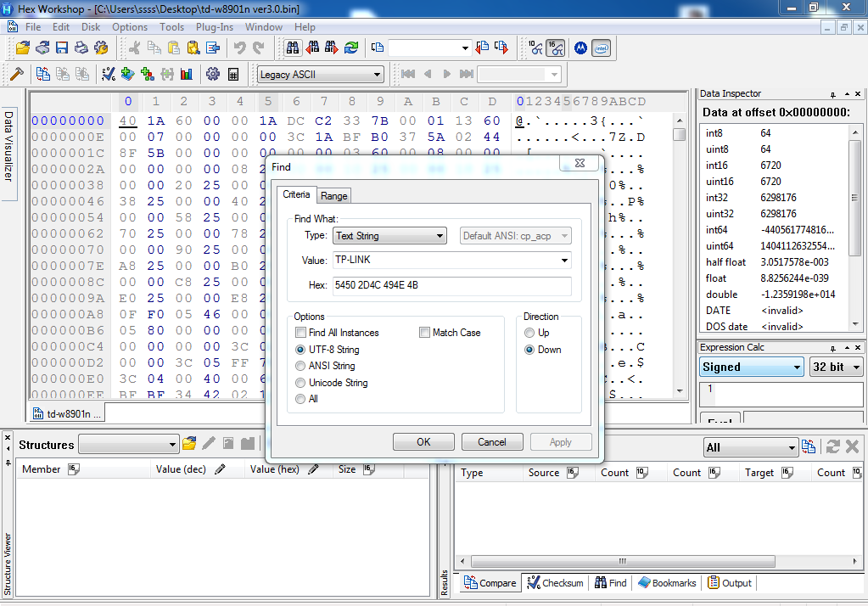Expand the Value dropdown history arrow
868x606 pixels.
564,260
